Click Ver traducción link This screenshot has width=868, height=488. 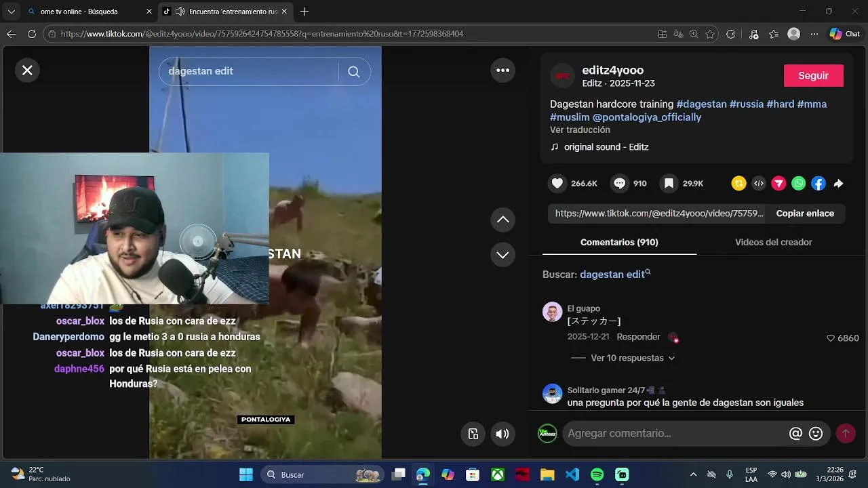pyautogui.click(x=580, y=129)
